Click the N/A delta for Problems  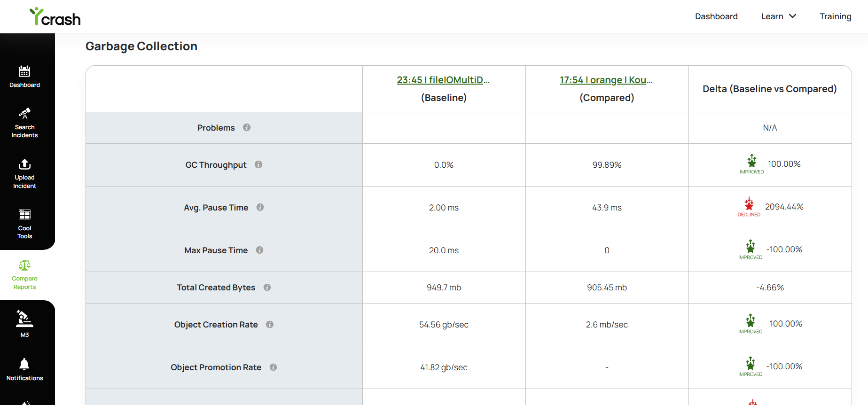pos(770,128)
